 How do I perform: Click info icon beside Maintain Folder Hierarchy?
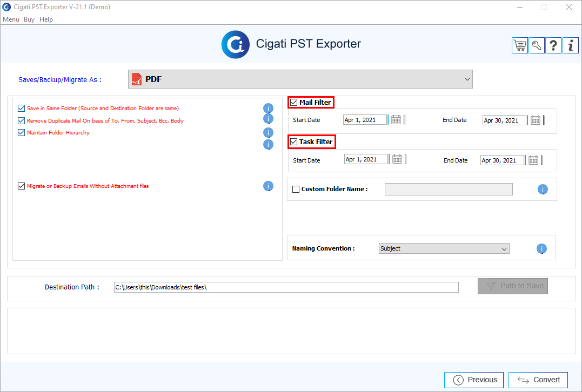(268, 133)
